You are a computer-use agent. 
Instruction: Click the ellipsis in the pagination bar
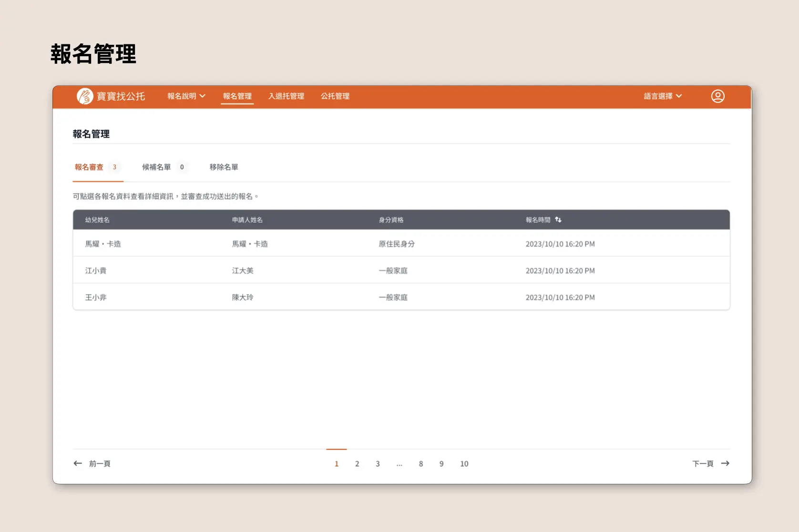399,463
